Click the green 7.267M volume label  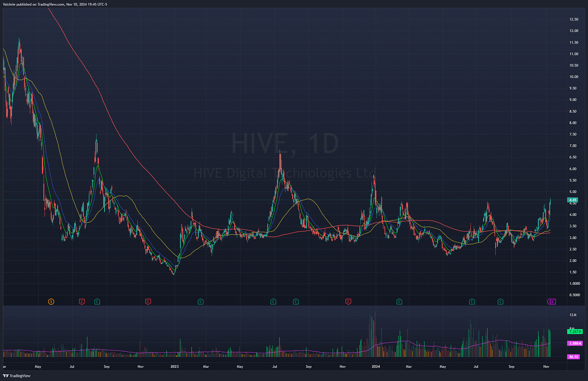click(x=575, y=331)
